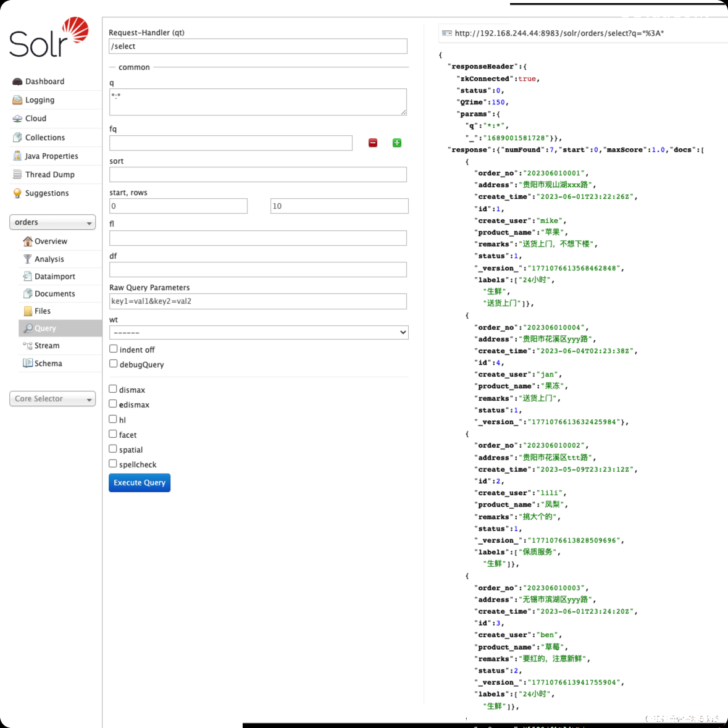The width and height of the screenshot is (728, 728).
Task: Click the sort input field
Action: click(x=258, y=175)
